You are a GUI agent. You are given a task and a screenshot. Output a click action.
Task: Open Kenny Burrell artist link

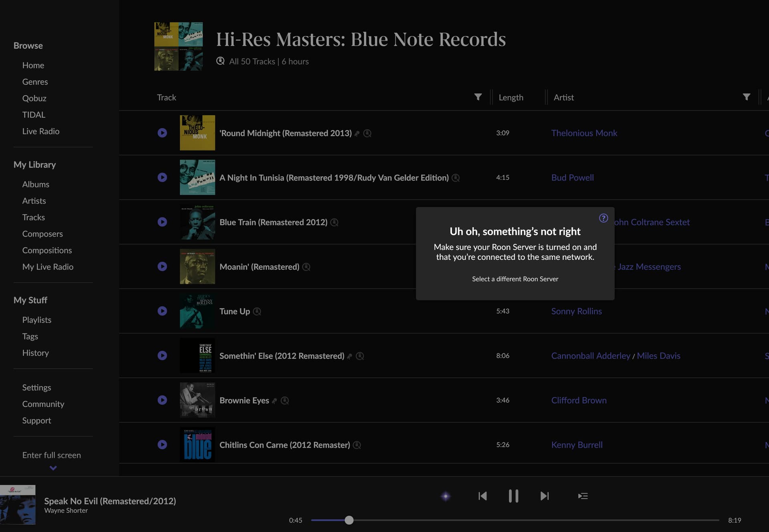(x=577, y=445)
